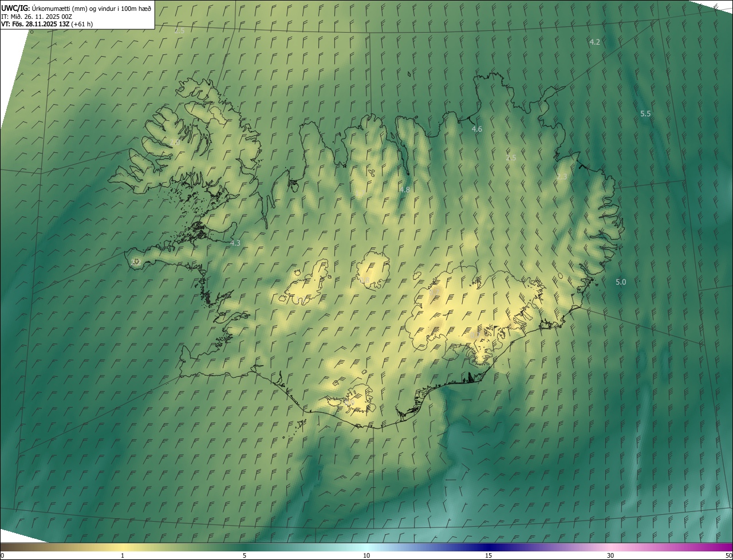Click the 4.2 value label on the map
The image size is (733, 560).
click(x=595, y=42)
